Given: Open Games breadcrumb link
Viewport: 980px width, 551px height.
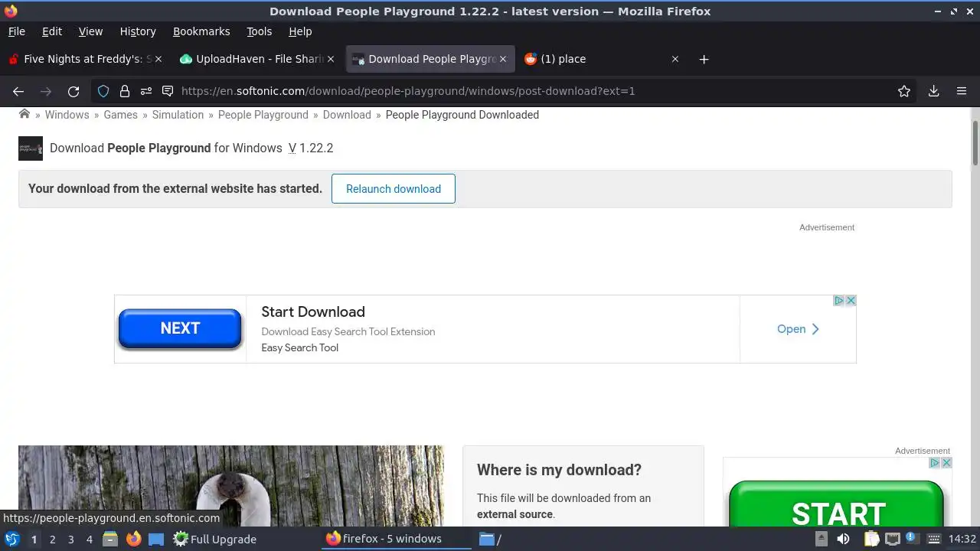Looking at the screenshot, I should [x=121, y=115].
